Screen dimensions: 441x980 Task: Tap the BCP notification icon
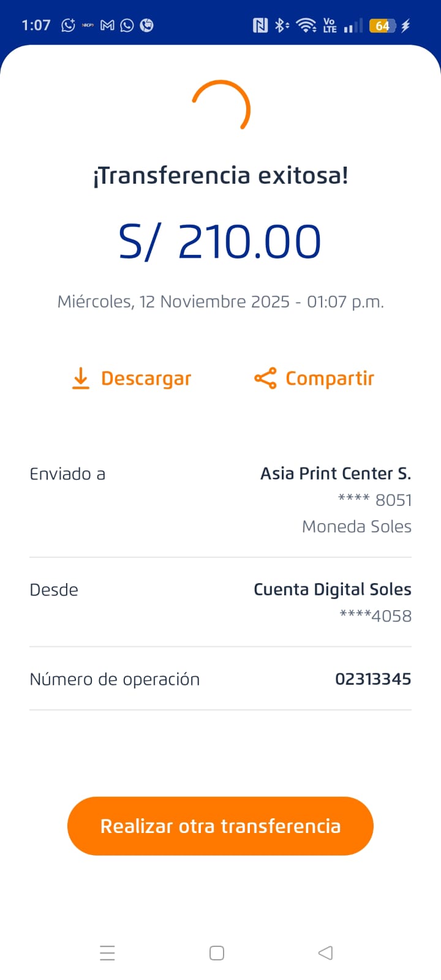tap(88, 25)
